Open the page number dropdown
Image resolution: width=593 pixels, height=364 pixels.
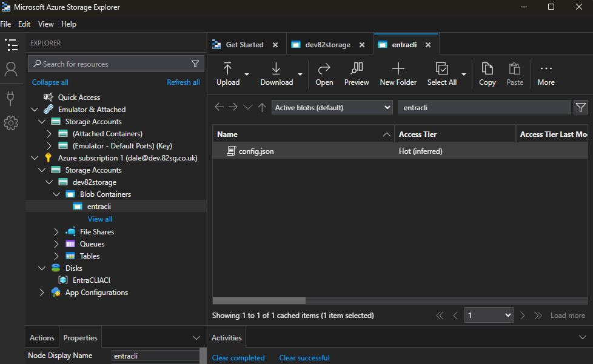[489, 316]
